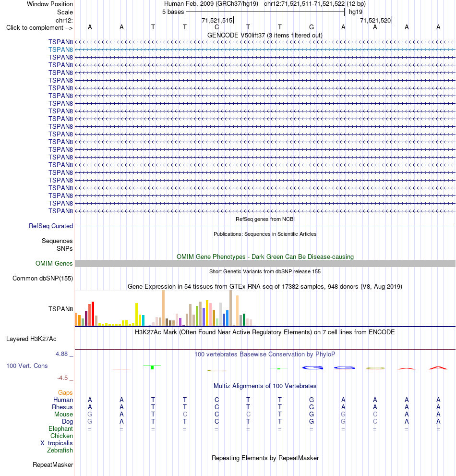456x476 pixels.
Task: Click "Click to complement -->" to complement bases
Action: 39,28
